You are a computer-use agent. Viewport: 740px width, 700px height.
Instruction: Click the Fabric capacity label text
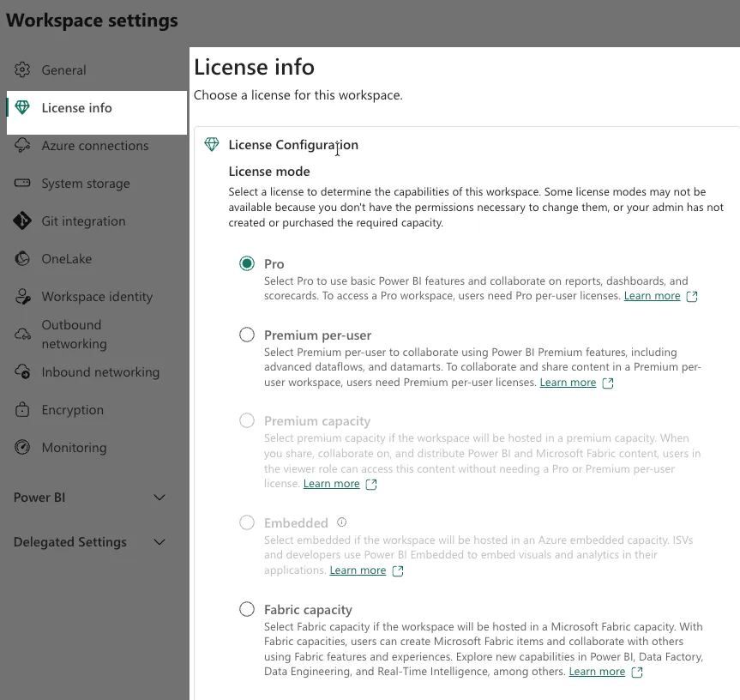(308, 610)
